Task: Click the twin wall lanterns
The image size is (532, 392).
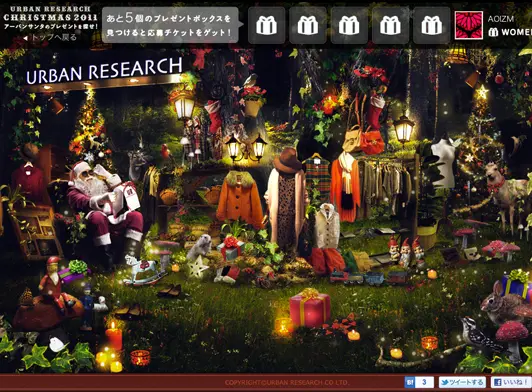Action: coord(246,148)
